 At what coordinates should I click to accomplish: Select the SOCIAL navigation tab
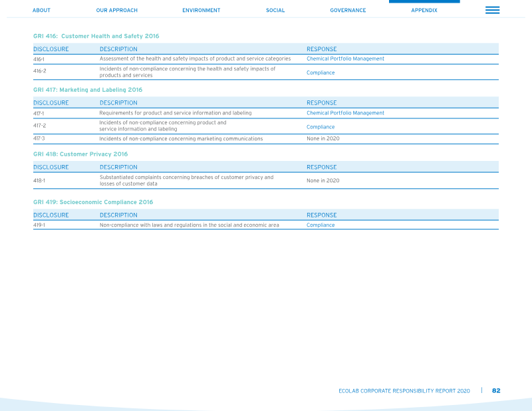click(x=275, y=10)
